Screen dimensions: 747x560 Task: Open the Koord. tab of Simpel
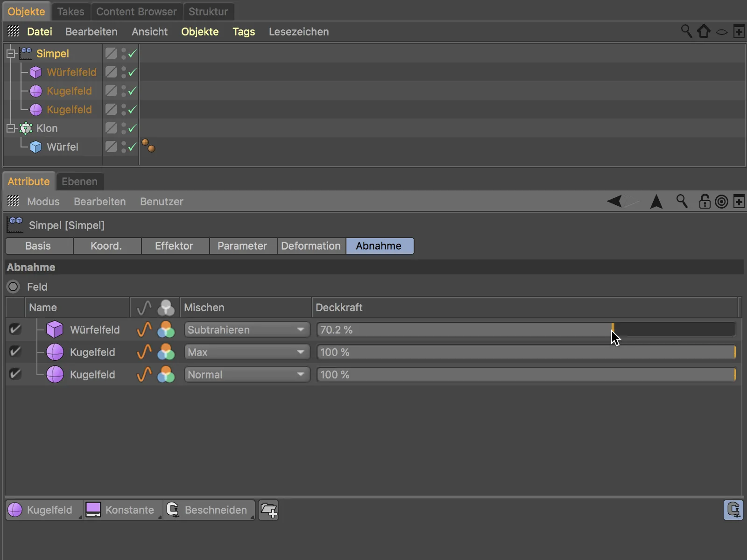pyautogui.click(x=106, y=246)
